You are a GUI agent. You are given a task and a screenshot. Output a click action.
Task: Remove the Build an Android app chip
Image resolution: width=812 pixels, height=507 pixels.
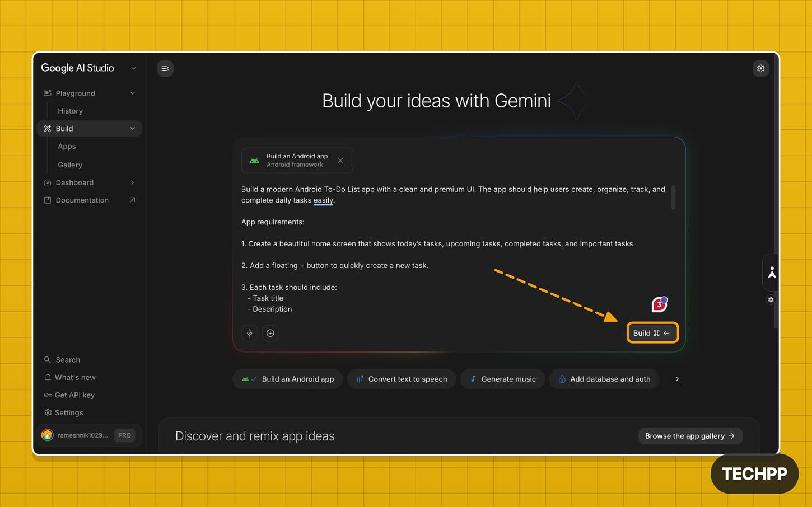(340, 161)
